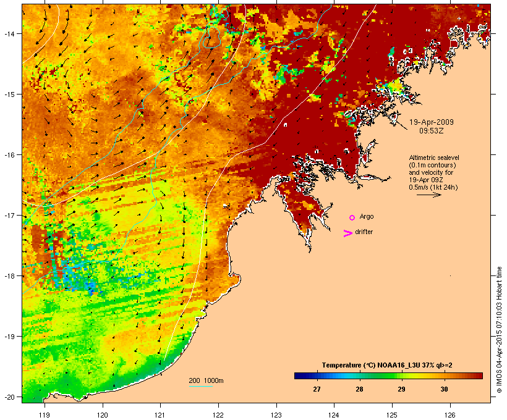Click the magenta Argo circle legend marker
507x420 pixels.
click(352, 217)
